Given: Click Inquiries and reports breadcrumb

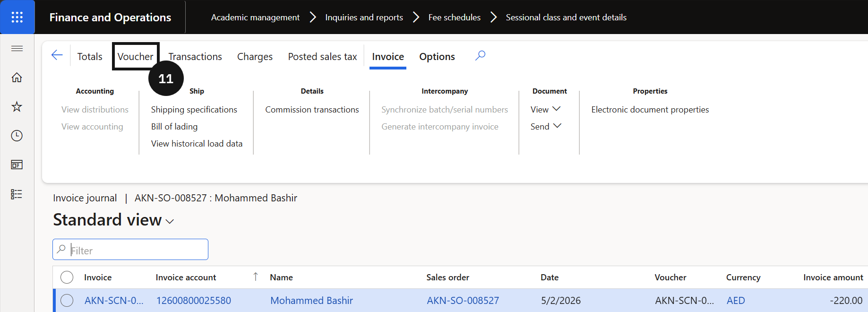Looking at the screenshot, I should tap(364, 17).
